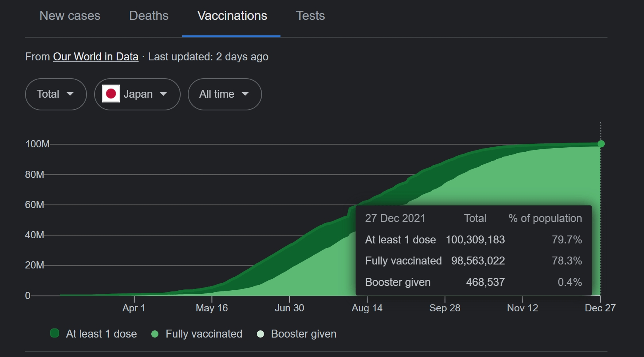Image resolution: width=644 pixels, height=357 pixels.
Task: Click the All time dropdown arrow icon
Action: click(x=245, y=94)
